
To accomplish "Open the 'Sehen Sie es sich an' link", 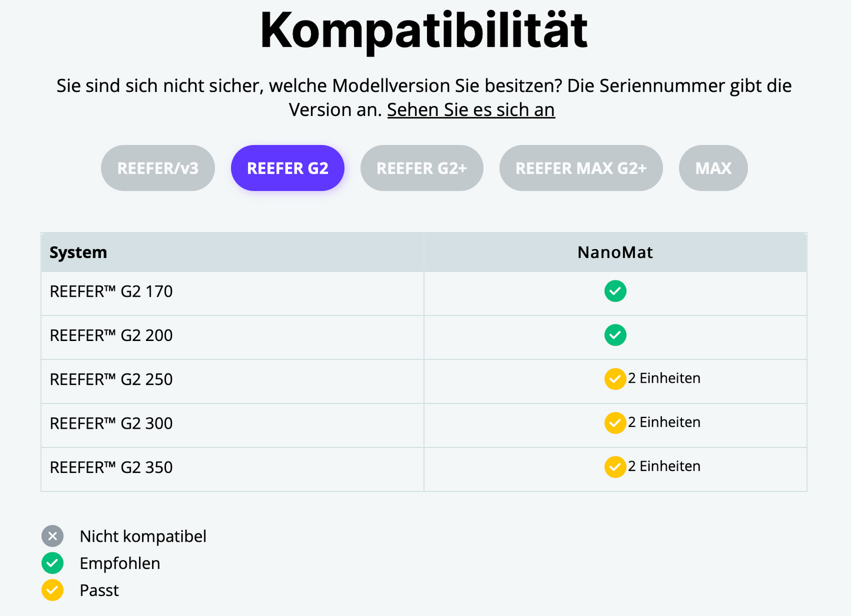I will [471, 110].
